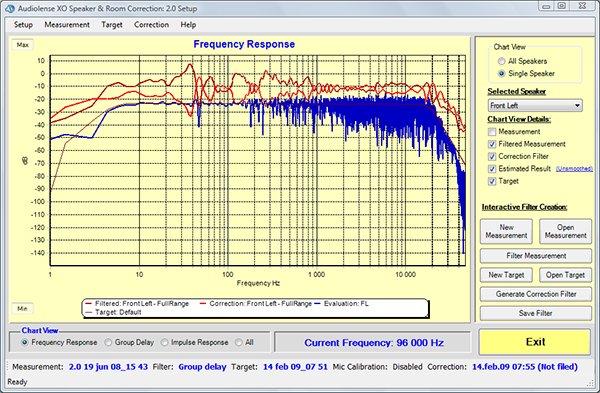Click correction value 14.feb.09 07:55 (Not filed)
The width and height of the screenshot is (600, 393).
click(x=525, y=367)
